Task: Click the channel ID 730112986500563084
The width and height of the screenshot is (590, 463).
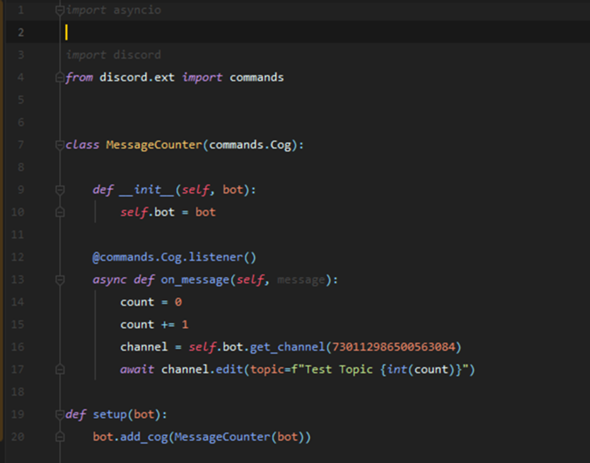Action: (394, 347)
